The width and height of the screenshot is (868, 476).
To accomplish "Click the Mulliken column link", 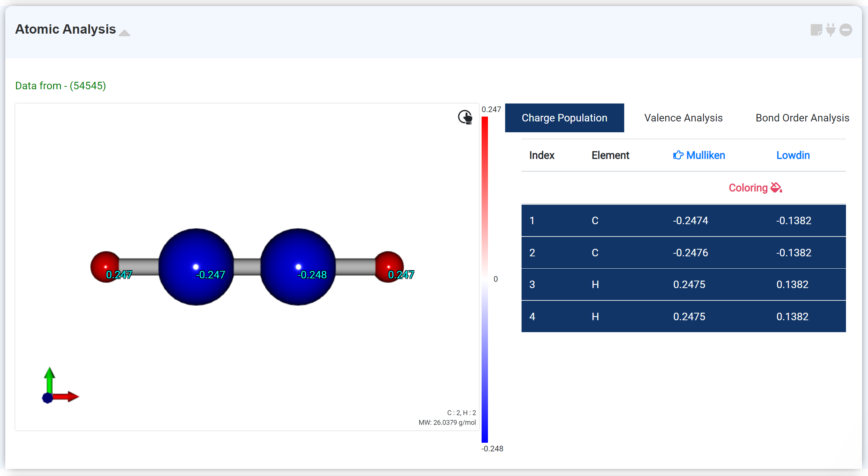I will pyautogui.click(x=705, y=155).
